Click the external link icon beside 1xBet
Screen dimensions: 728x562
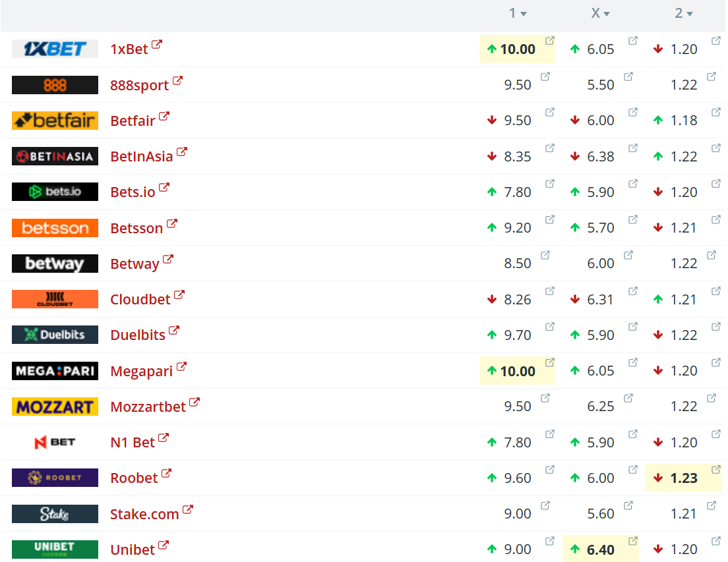(157, 45)
